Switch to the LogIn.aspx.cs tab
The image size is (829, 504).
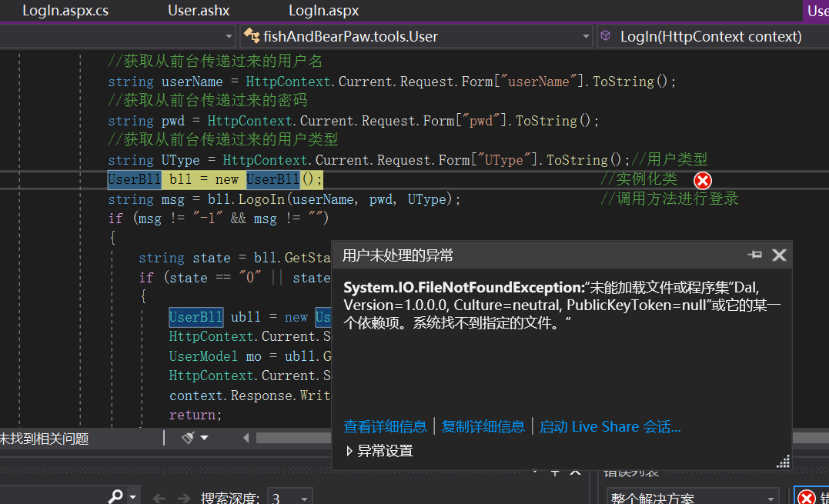65,11
